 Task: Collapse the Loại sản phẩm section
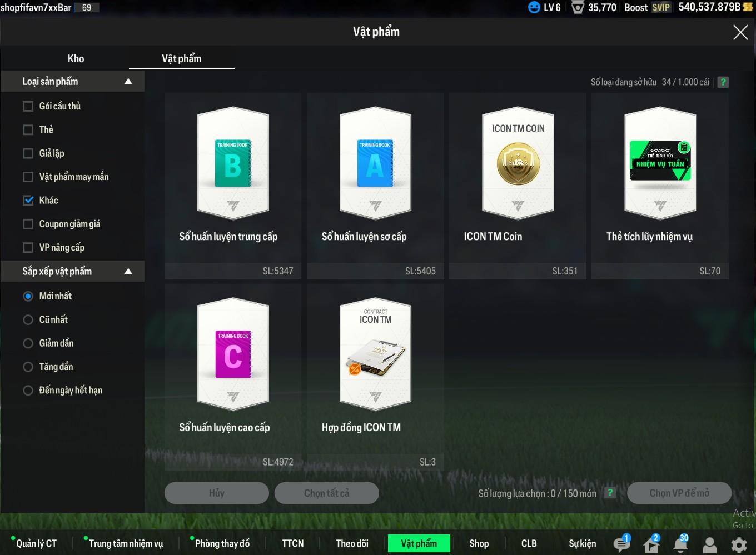pos(128,82)
